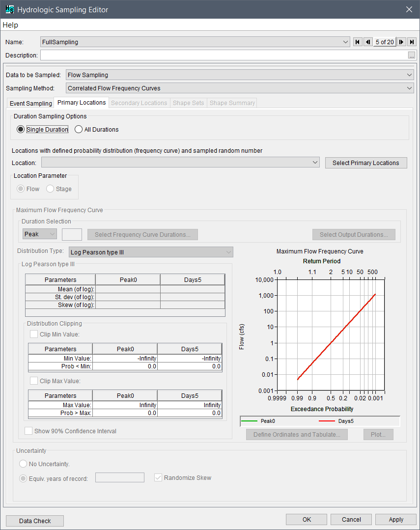This screenshot has height=530, width=420.
Task: Click the Select Output Durations button
Action: (x=354, y=235)
